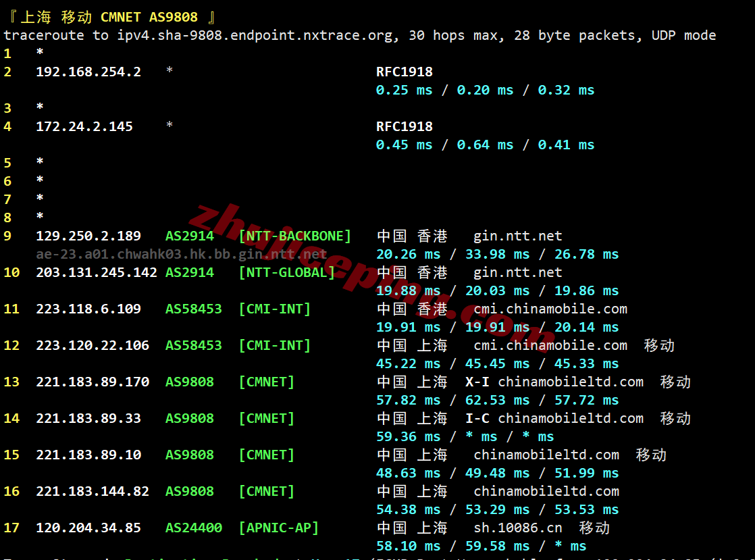
Task: Click the [NTT-GLOBAL] network tag
Action: coord(286,272)
